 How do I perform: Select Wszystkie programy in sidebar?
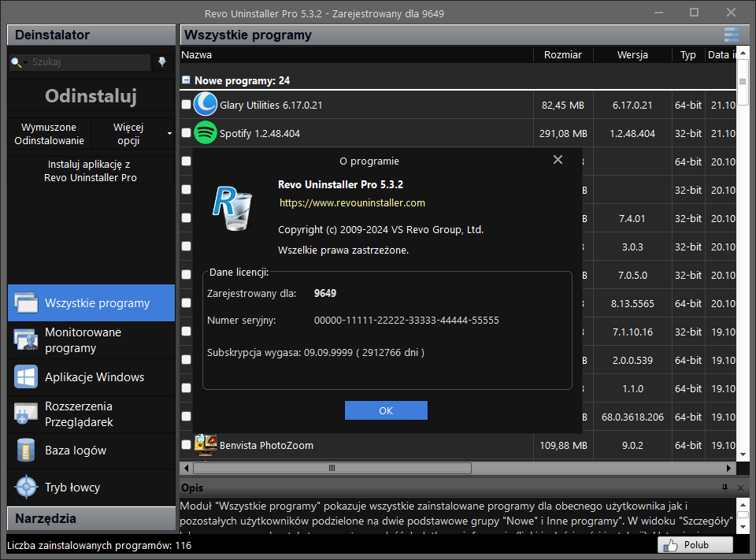tap(91, 303)
